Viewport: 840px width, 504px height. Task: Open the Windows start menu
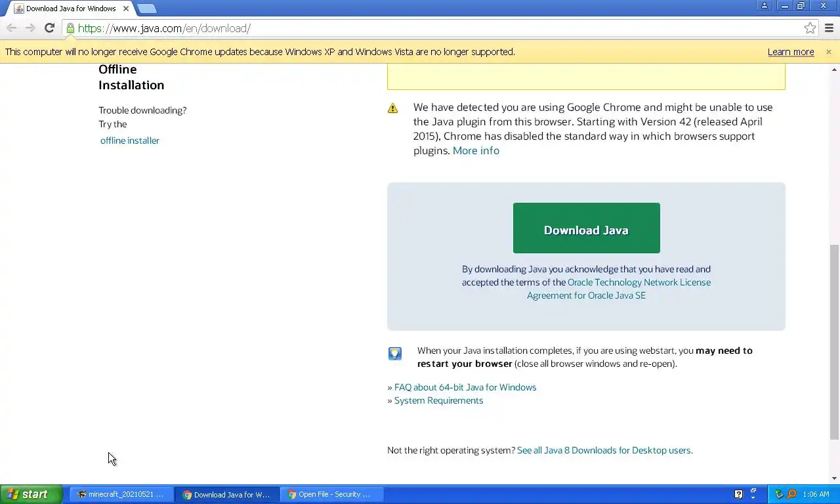tap(31, 494)
